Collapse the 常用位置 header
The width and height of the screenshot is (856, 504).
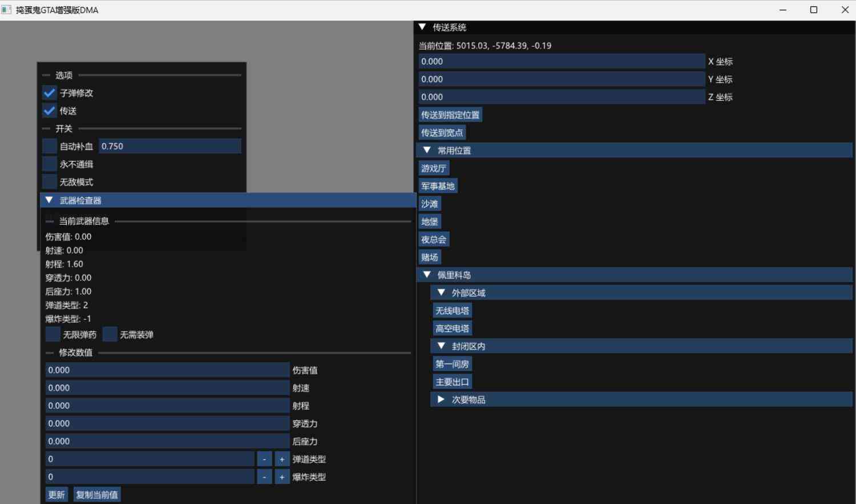pos(427,151)
